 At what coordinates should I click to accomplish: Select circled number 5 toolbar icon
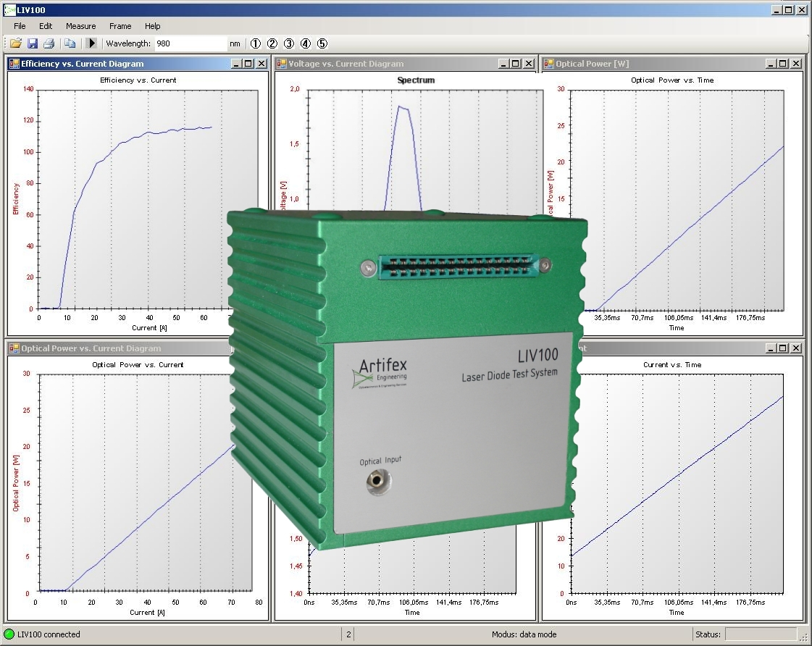click(x=322, y=43)
